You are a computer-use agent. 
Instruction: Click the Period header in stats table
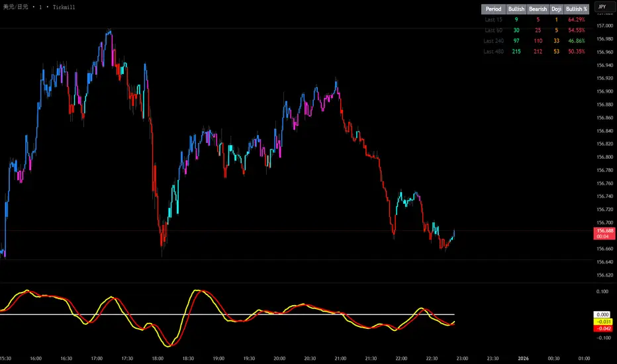coord(493,9)
